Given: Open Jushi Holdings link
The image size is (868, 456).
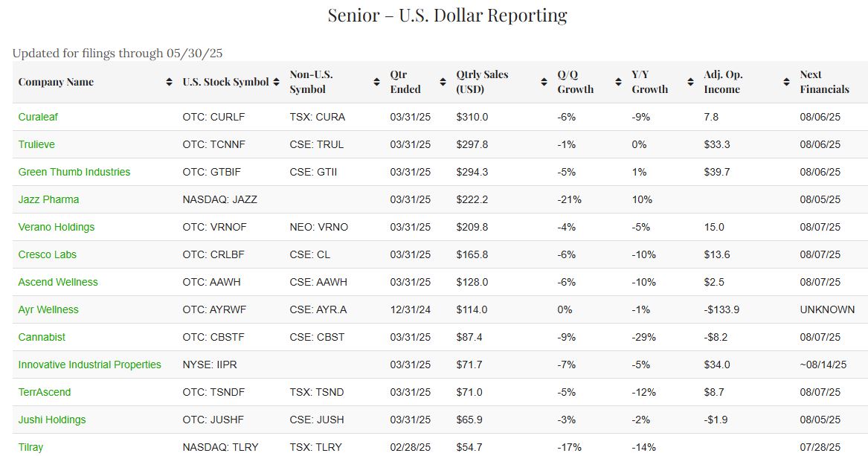Looking at the screenshot, I should (52, 420).
